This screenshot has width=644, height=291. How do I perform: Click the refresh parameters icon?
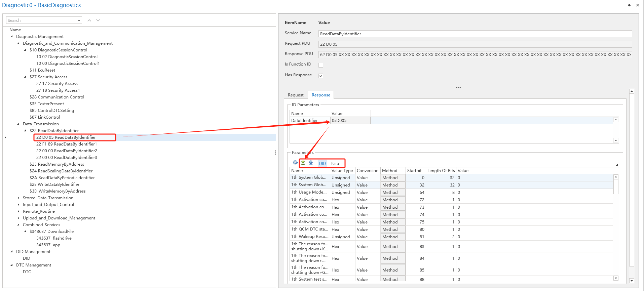click(295, 163)
